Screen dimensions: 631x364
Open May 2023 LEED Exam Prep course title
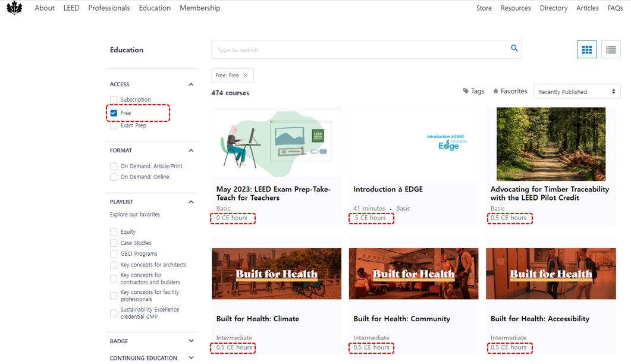pyautogui.click(x=273, y=193)
